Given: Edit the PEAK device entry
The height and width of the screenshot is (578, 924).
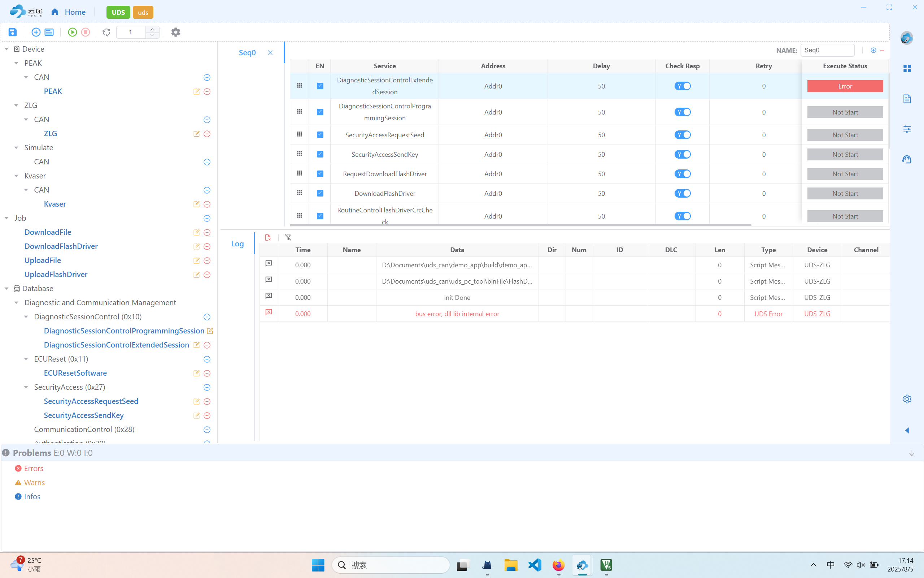Looking at the screenshot, I should [196, 91].
